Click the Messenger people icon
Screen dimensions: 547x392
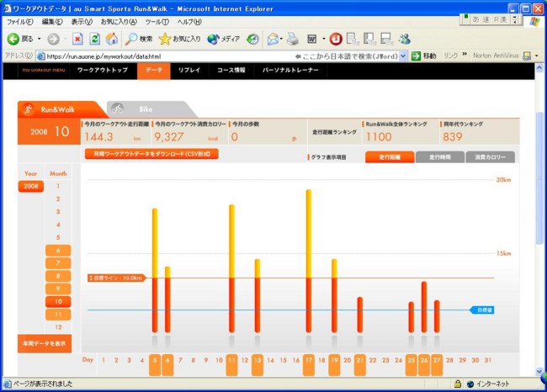[x=405, y=39]
